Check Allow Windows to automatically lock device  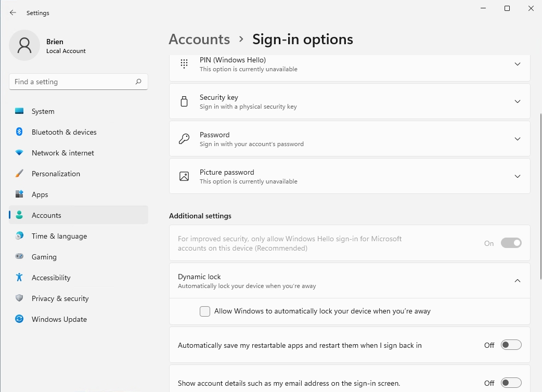point(205,311)
